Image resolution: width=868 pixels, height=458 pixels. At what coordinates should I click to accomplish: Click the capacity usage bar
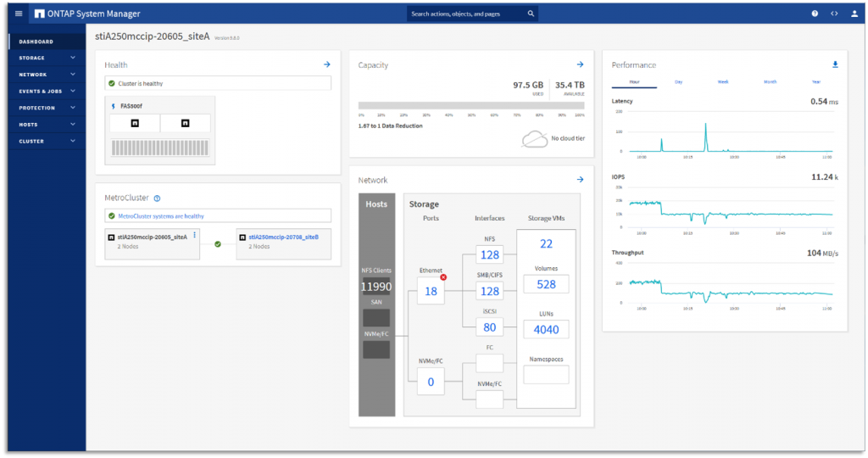point(470,106)
